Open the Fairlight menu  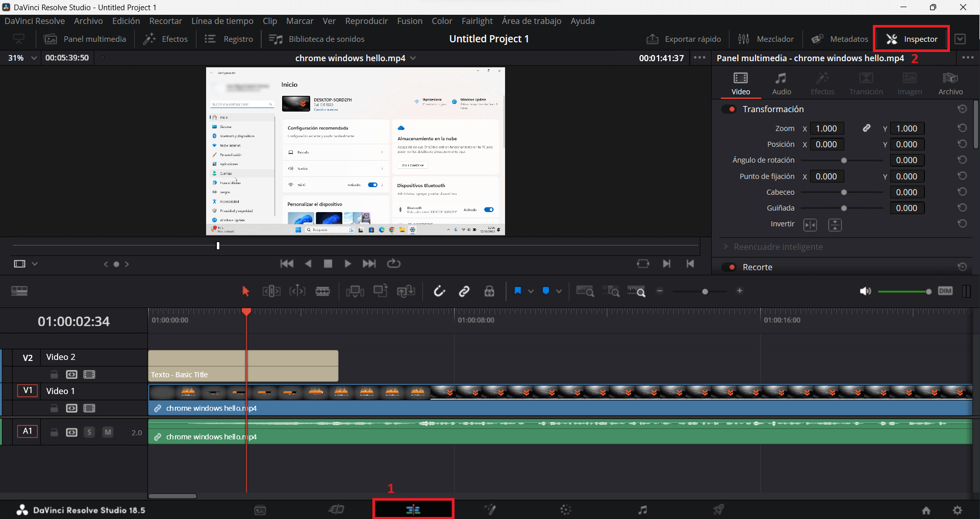477,21
